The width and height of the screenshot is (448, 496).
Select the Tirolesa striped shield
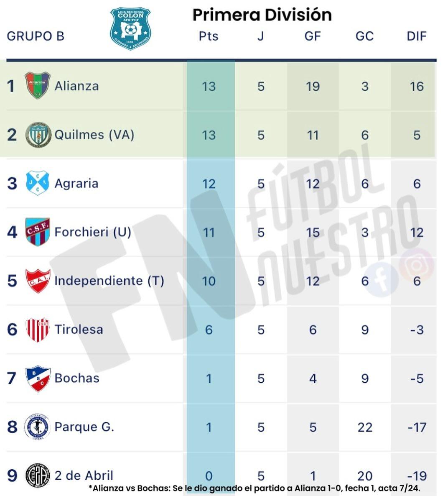point(38,329)
